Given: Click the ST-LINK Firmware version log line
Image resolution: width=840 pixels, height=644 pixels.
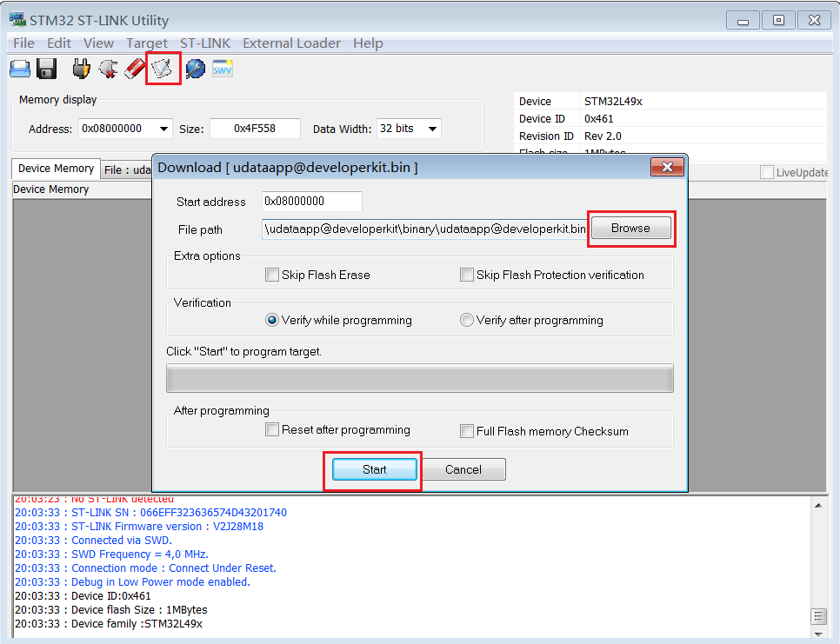Looking at the screenshot, I should 139,526.
